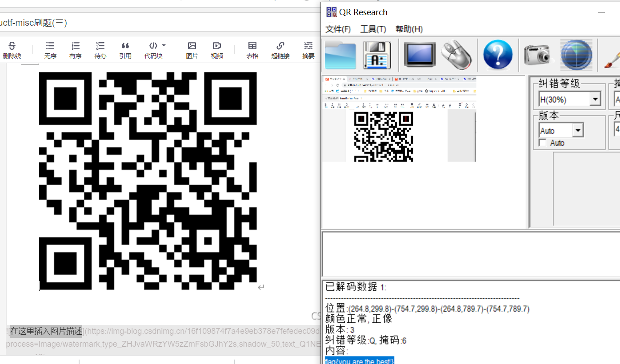Click the empty text box above decoded data

[471, 254]
